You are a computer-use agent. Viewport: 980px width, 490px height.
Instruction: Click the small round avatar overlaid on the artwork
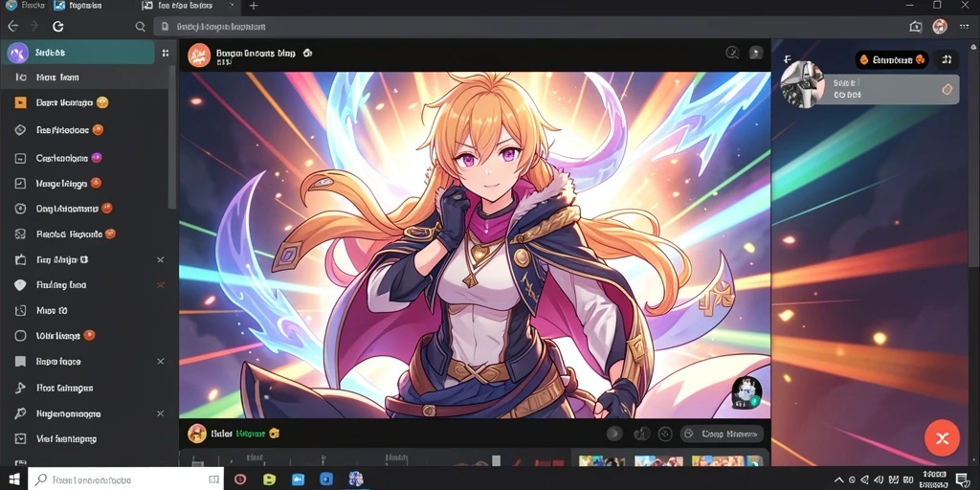coord(746,392)
